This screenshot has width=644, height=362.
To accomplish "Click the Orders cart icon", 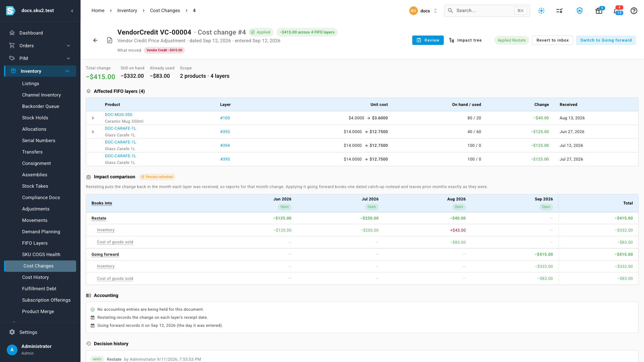I will (12, 46).
